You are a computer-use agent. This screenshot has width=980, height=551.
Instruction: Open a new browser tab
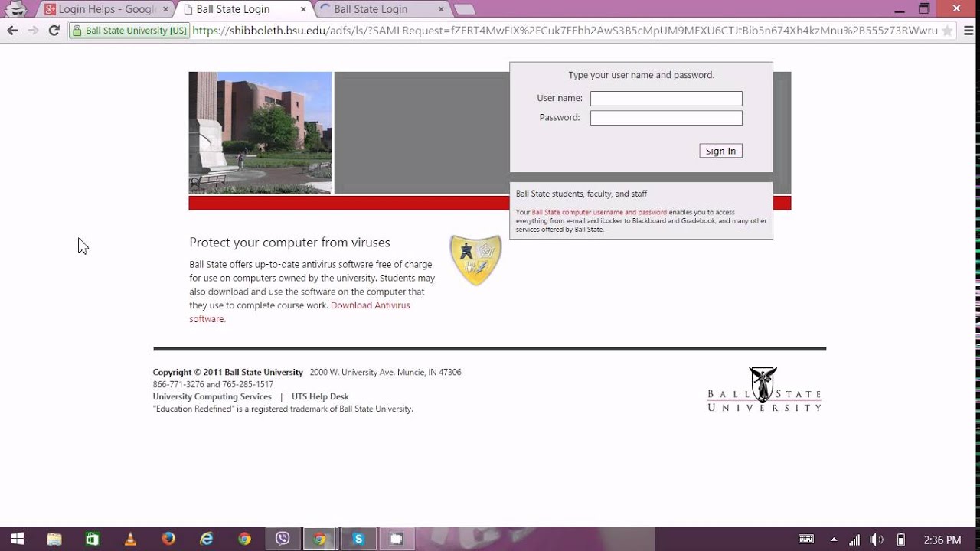464,10
